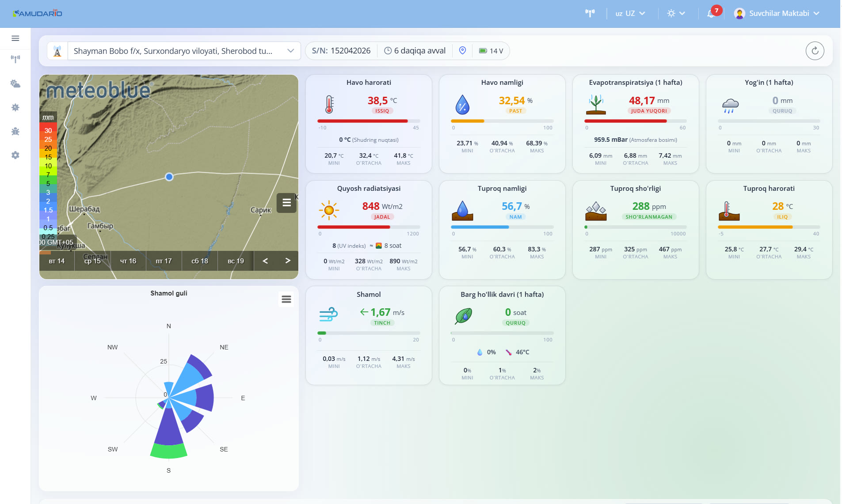The width and height of the screenshot is (842, 504).
Task: Click the Quyosh radiatsiyasi progress bar
Action: click(x=369, y=227)
